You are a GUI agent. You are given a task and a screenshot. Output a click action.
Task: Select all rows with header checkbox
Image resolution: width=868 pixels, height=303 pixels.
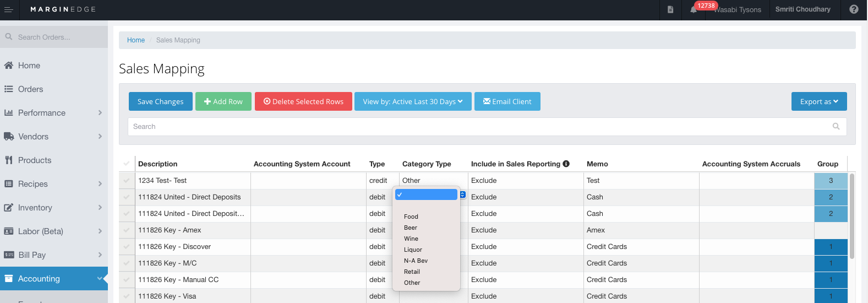[x=127, y=164]
